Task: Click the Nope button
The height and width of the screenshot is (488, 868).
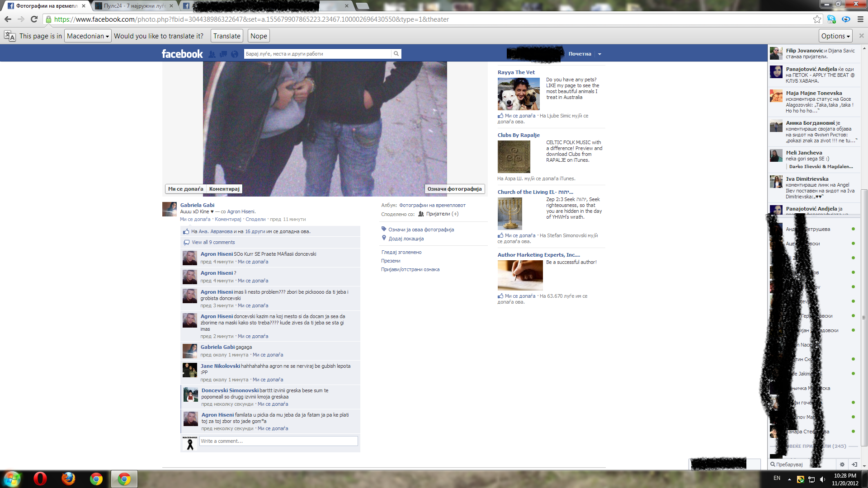Action: click(x=259, y=36)
